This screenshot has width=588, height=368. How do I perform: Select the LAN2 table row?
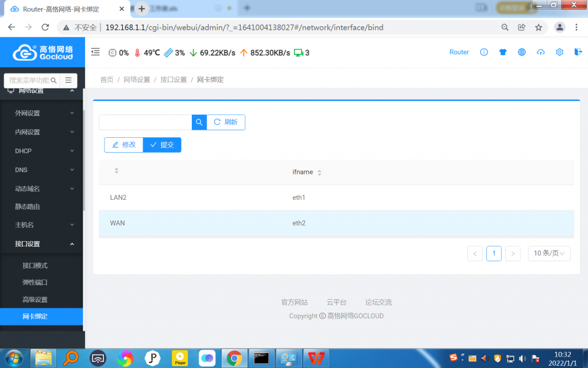[x=336, y=197]
